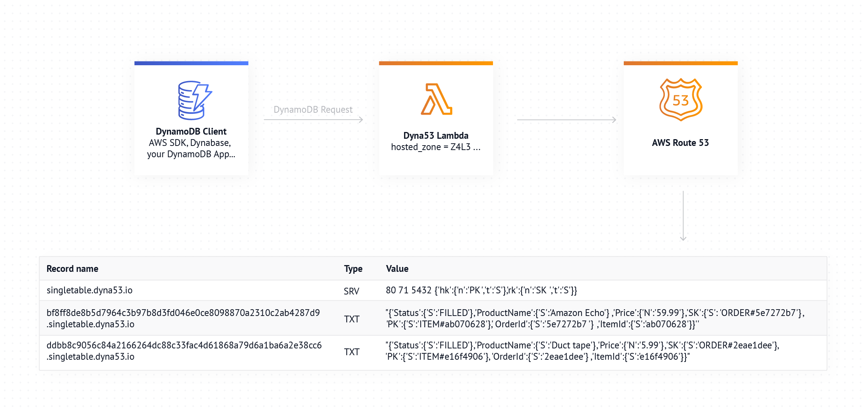Click the DynamoDB database icon

click(x=195, y=100)
